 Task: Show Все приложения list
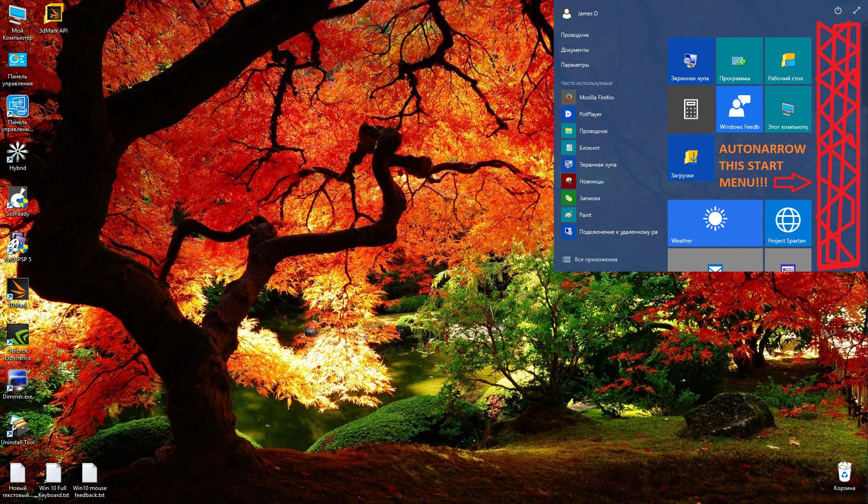(x=590, y=259)
